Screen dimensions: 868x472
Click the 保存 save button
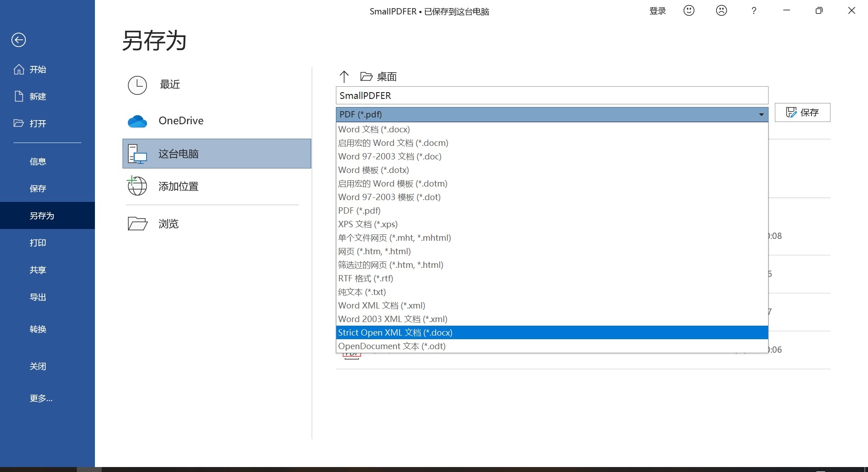[x=802, y=112]
